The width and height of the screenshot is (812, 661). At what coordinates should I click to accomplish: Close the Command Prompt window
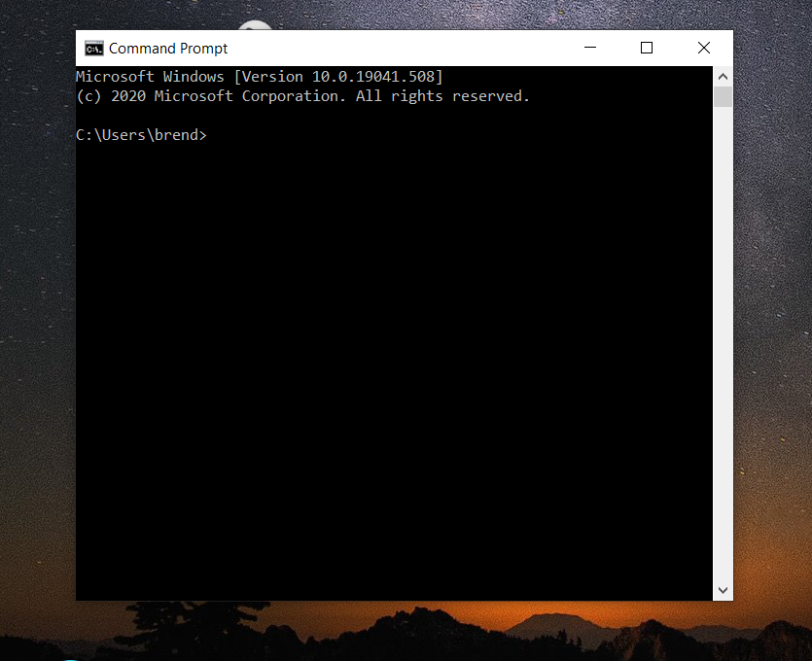point(704,48)
